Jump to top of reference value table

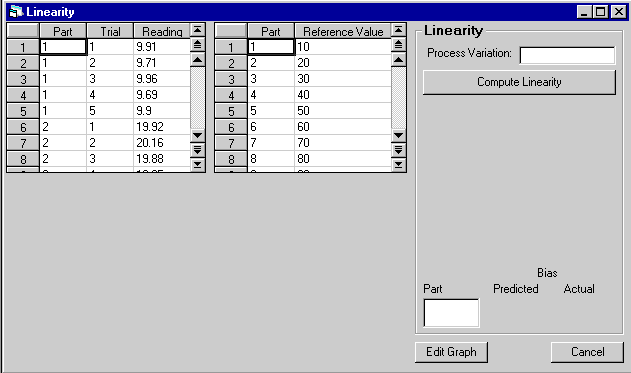398,30
